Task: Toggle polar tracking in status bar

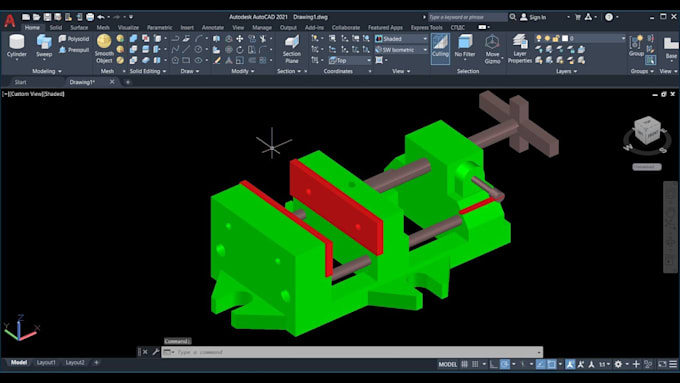Action: coord(505,364)
